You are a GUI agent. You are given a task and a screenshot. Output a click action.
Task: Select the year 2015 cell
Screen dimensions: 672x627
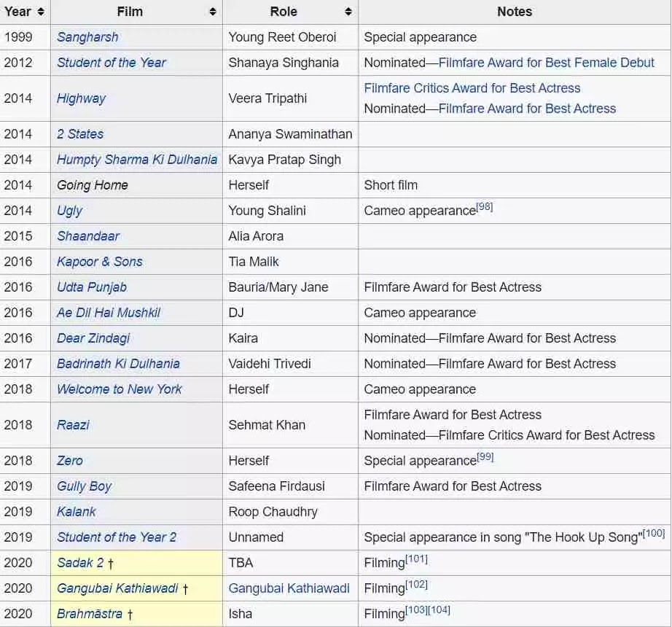[26, 236]
